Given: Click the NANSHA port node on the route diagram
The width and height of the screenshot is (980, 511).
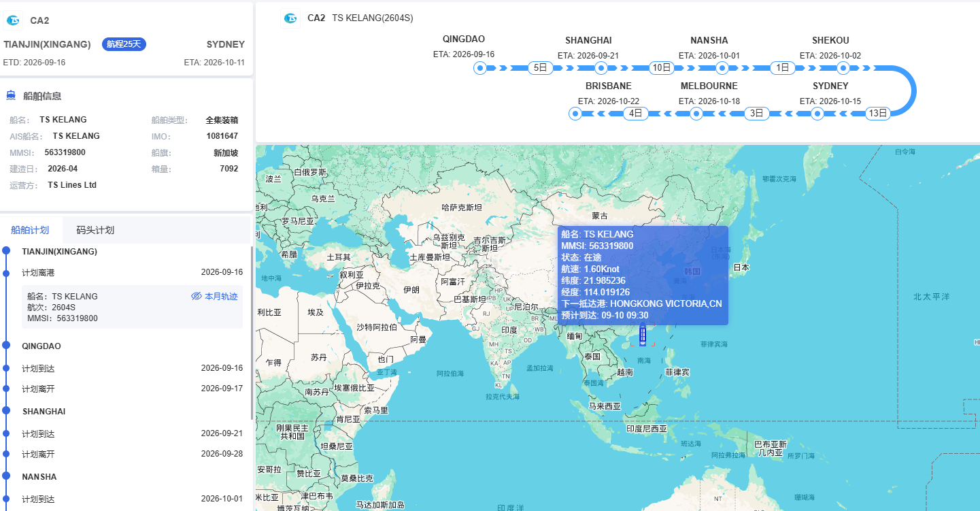Looking at the screenshot, I should point(722,68).
